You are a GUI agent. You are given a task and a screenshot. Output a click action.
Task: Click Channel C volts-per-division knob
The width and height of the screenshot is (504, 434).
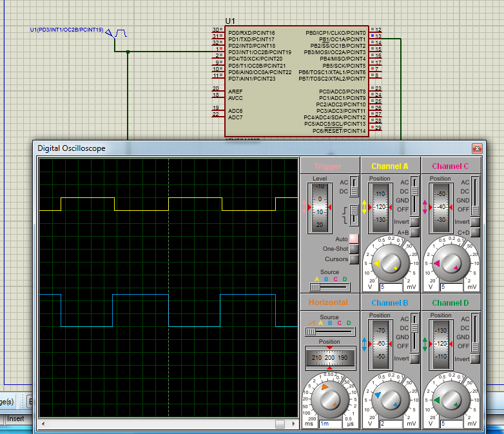point(451,262)
